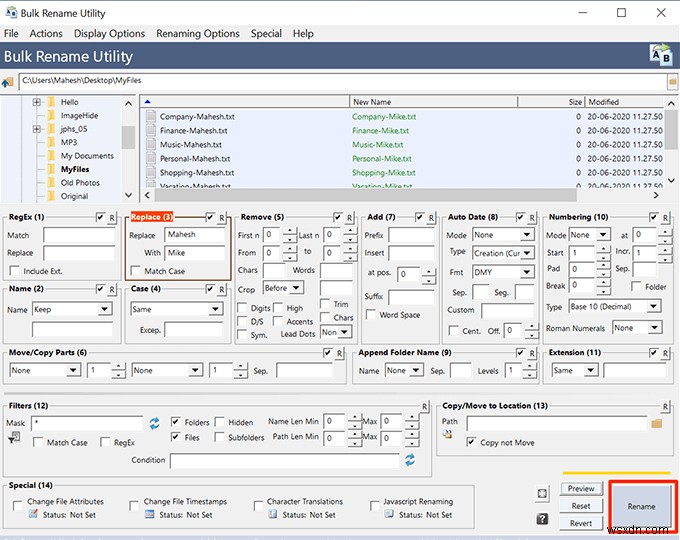This screenshot has height=540, width=680.
Task: Click the expand window icon left of Preview
Action: coord(541,494)
